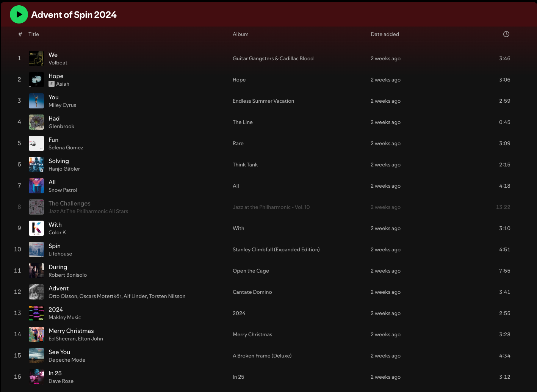
Task: Open artist Torsten Nilsson
Action: (x=168, y=296)
